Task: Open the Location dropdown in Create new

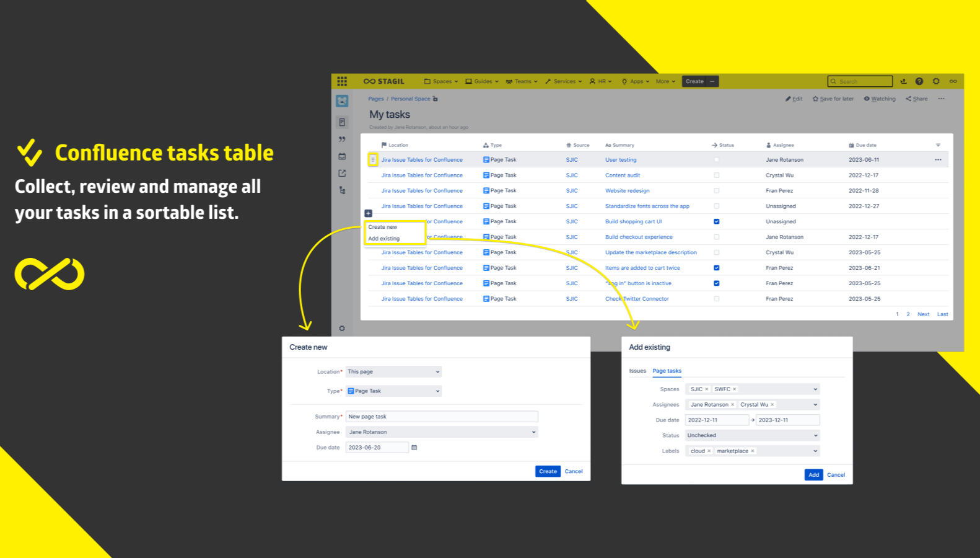Action: [393, 372]
